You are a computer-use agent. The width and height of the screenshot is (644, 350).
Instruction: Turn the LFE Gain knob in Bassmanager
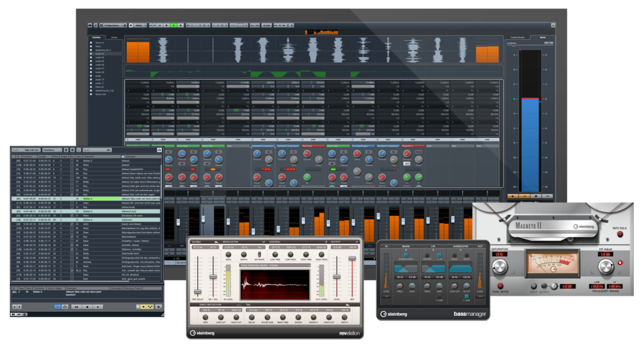point(439,286)
